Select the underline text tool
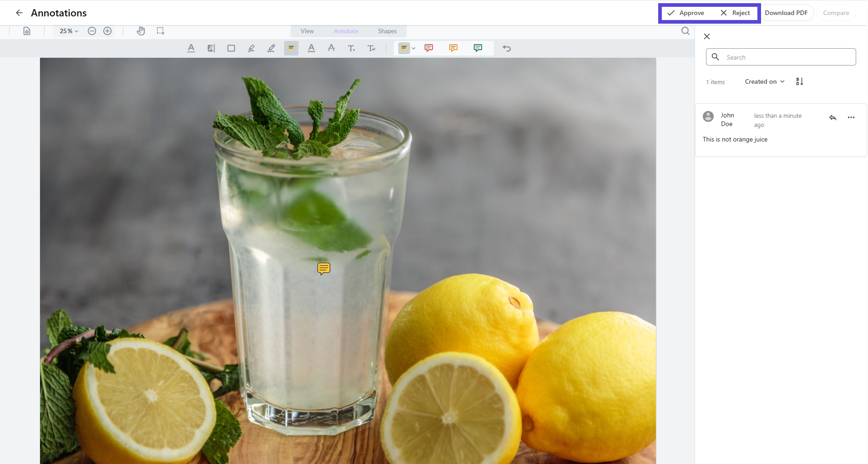The image size is (868, 464). (191, 48)
